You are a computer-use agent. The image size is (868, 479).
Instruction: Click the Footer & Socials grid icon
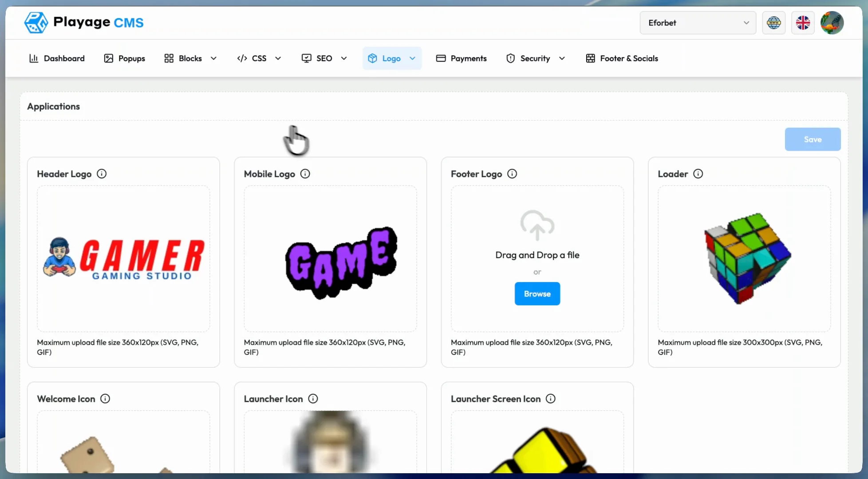pos(590,58)
